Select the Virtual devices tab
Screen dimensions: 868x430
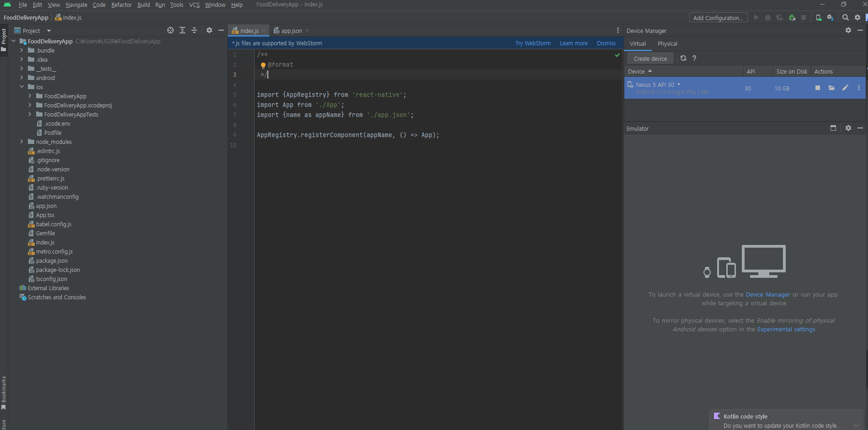click(x=638, y=43)
